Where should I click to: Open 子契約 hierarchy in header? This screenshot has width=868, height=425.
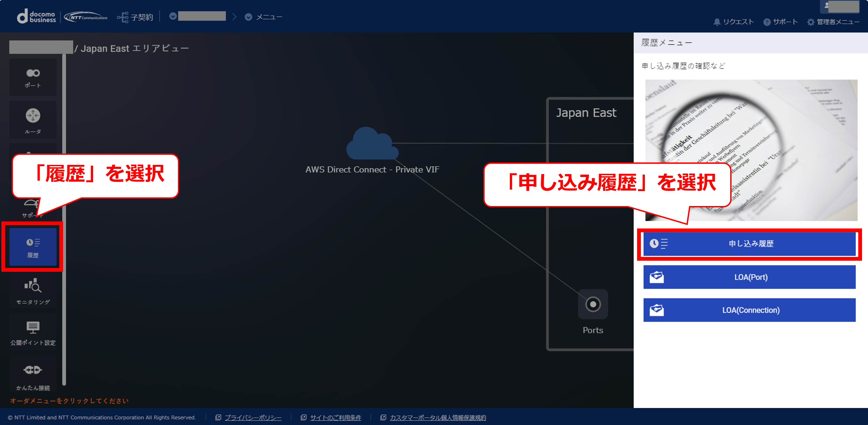click(135, 17)
